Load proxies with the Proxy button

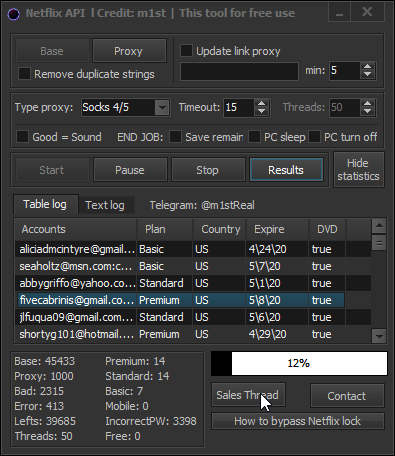(129, 51)
